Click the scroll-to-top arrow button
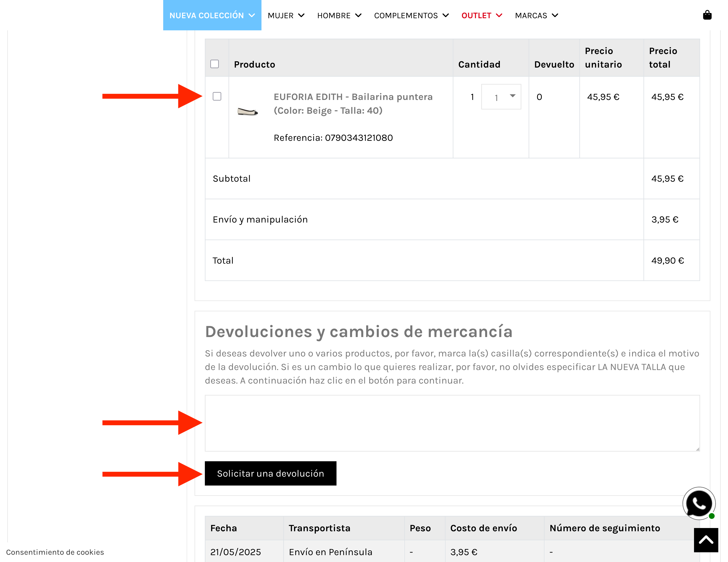This screenshot has width=728, height=562. [706, 540]
